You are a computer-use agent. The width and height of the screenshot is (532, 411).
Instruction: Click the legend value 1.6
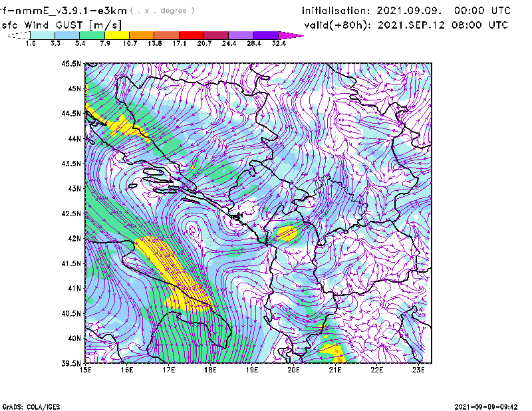point(31,43)
